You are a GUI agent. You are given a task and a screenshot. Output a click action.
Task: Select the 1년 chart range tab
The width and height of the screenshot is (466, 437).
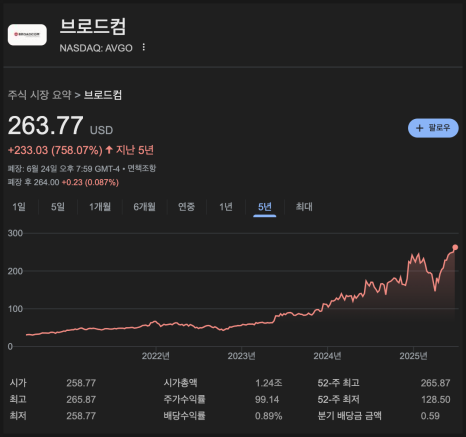226,207
